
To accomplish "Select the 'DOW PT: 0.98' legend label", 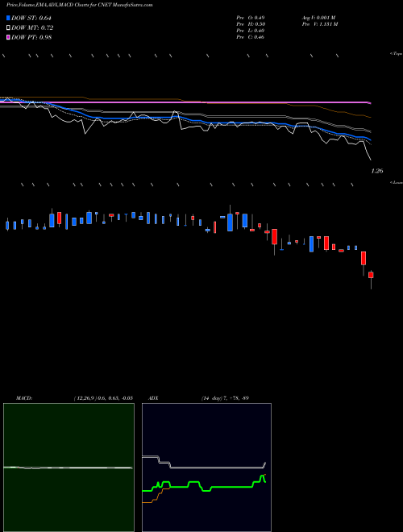I will [31, 37].
